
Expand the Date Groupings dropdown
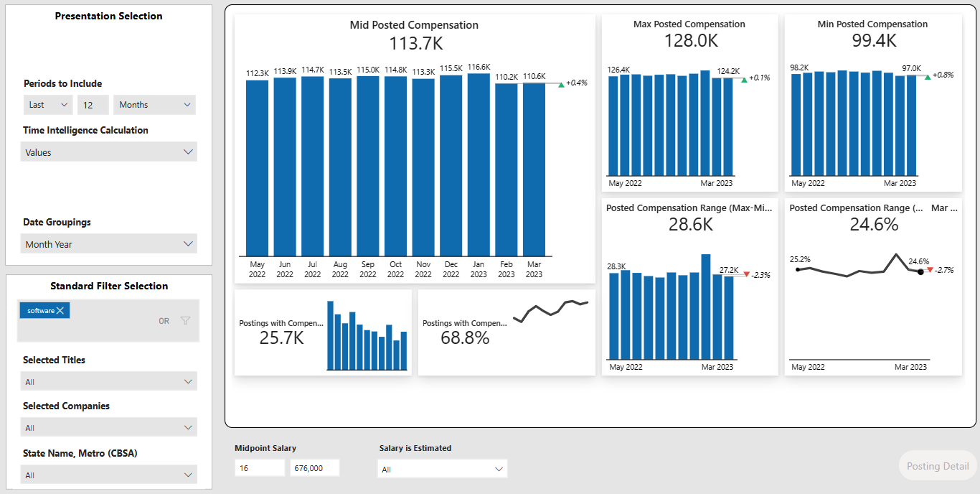(108, 244)
